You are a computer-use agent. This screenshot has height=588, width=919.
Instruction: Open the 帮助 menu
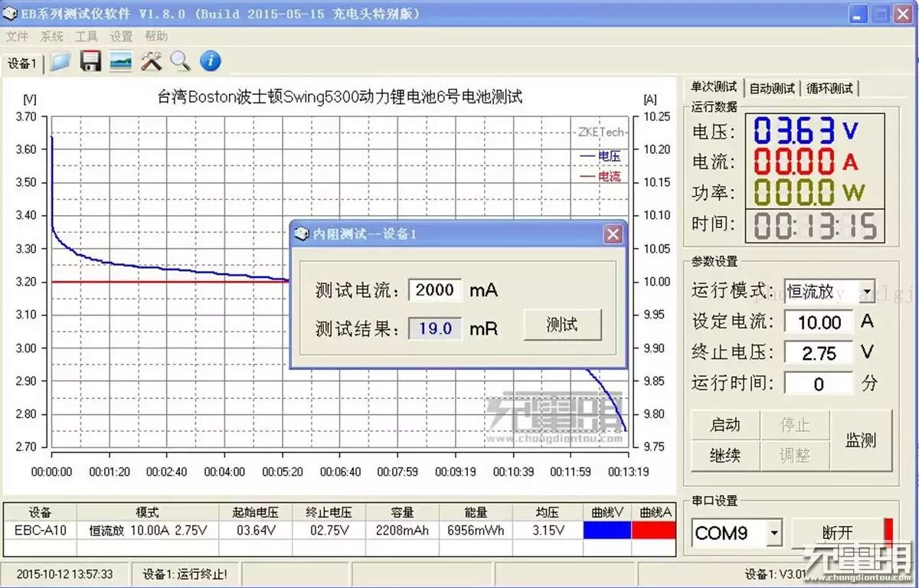click(x=156, y=37)
